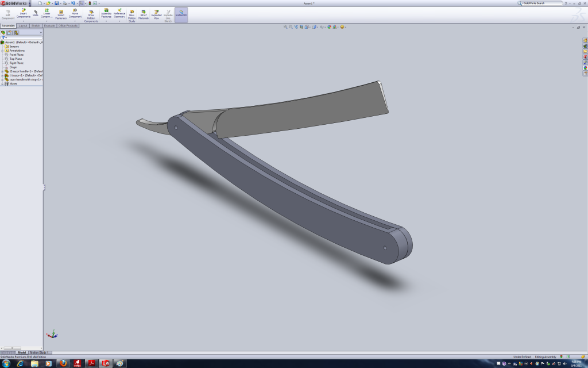
Task: Toggle the Instant3D button
Action: pos(181,14)
